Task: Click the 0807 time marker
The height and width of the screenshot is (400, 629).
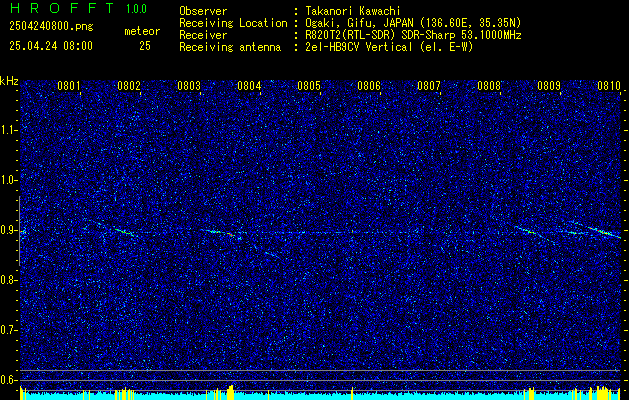Action: pyautogui.click(x=429, y=86)
